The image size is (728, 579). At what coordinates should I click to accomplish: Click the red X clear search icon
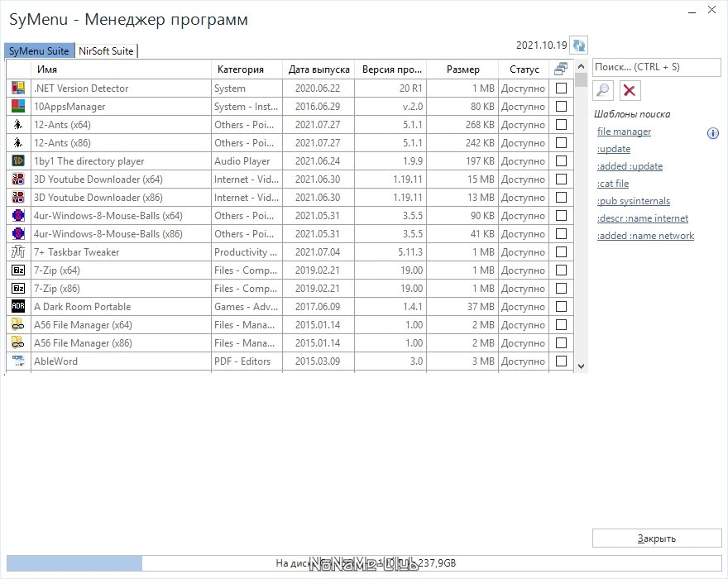pyautogui.click(x=630, y=90)
